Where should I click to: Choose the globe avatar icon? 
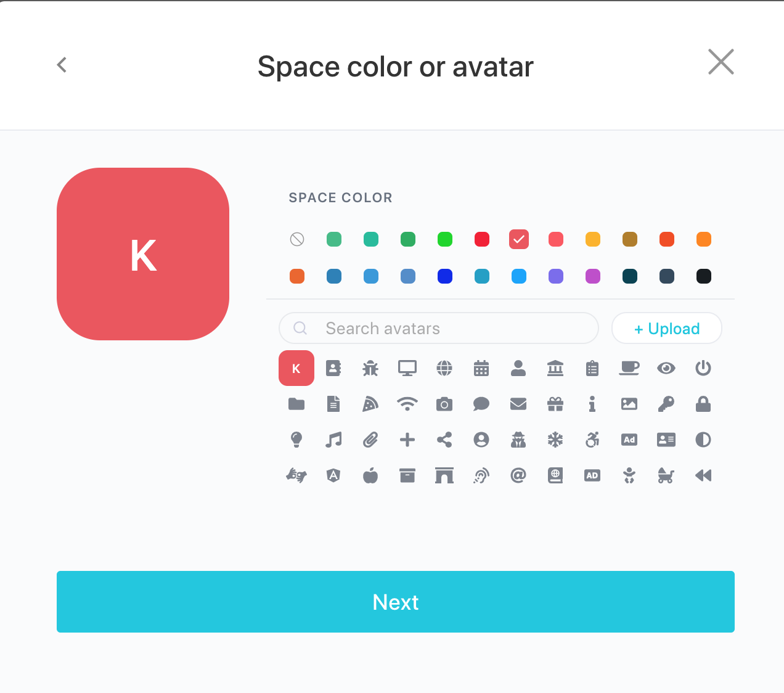tap(444, 368)
